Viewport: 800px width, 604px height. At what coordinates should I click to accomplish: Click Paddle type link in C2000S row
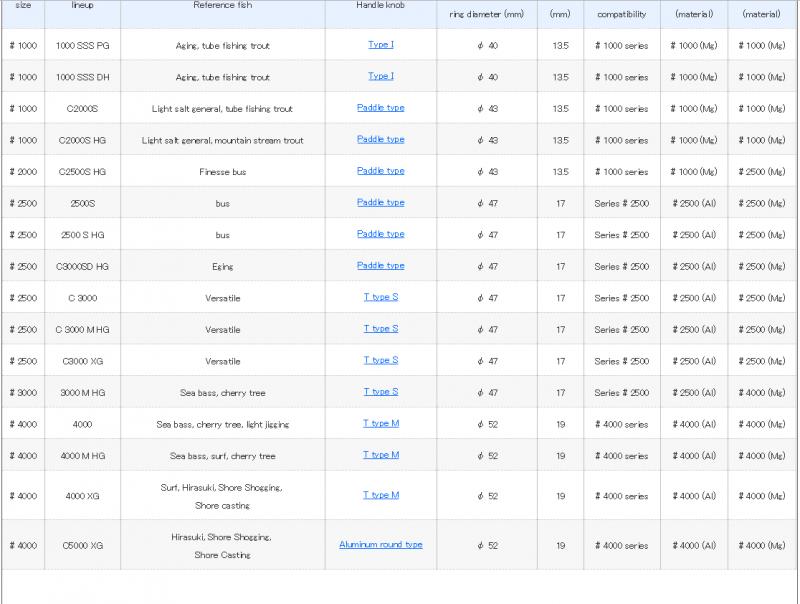380,108
